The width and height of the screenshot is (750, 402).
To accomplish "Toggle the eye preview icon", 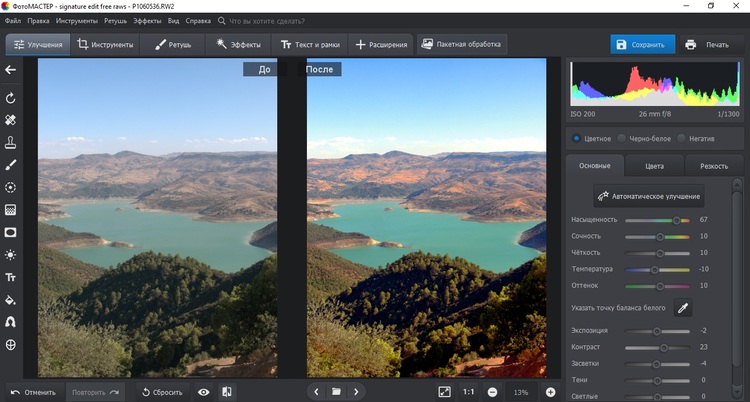I will 204,392.
